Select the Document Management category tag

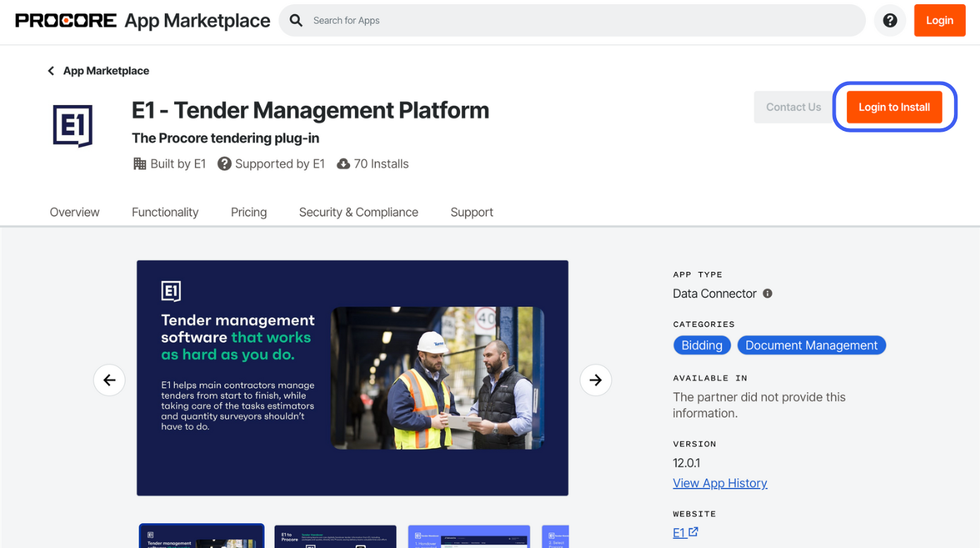[812, 345]
